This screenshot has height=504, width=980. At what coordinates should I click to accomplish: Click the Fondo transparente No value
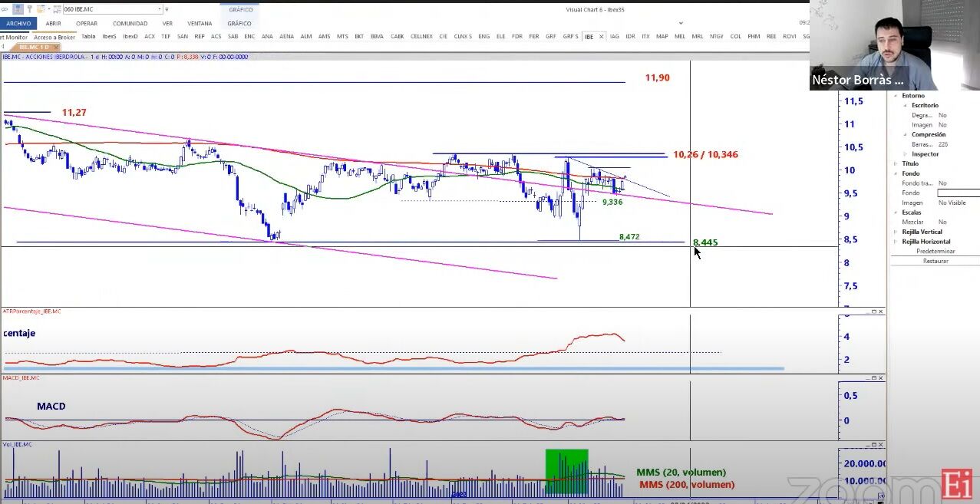coord(942,183)
